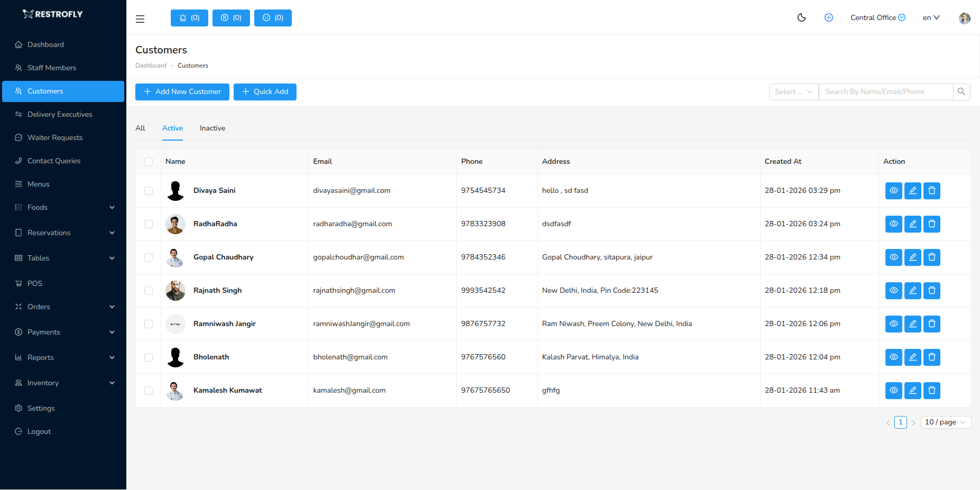
Task: Open the '10 / page' pagination dropdown
Action: pyautogui.click(x=945, y=422)
